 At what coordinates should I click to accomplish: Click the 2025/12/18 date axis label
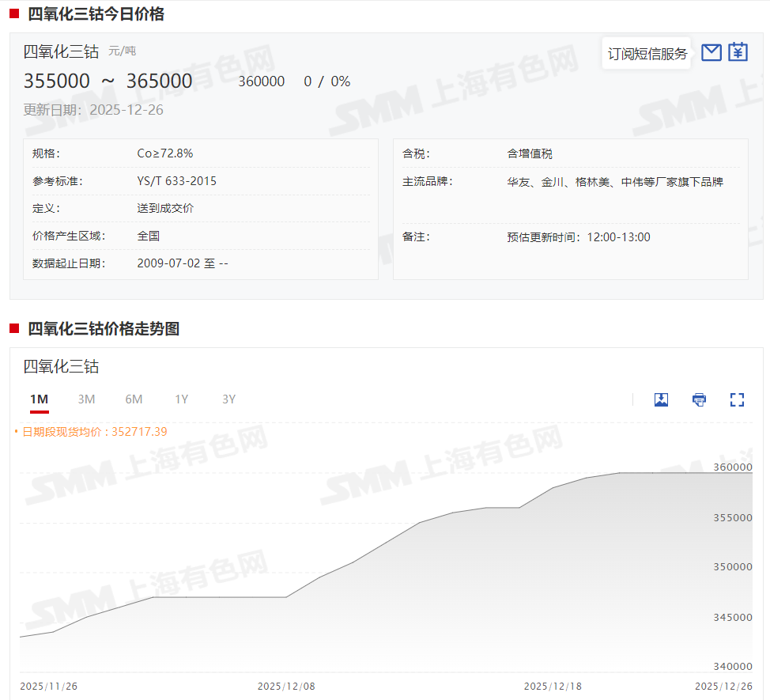pos(552,686)
